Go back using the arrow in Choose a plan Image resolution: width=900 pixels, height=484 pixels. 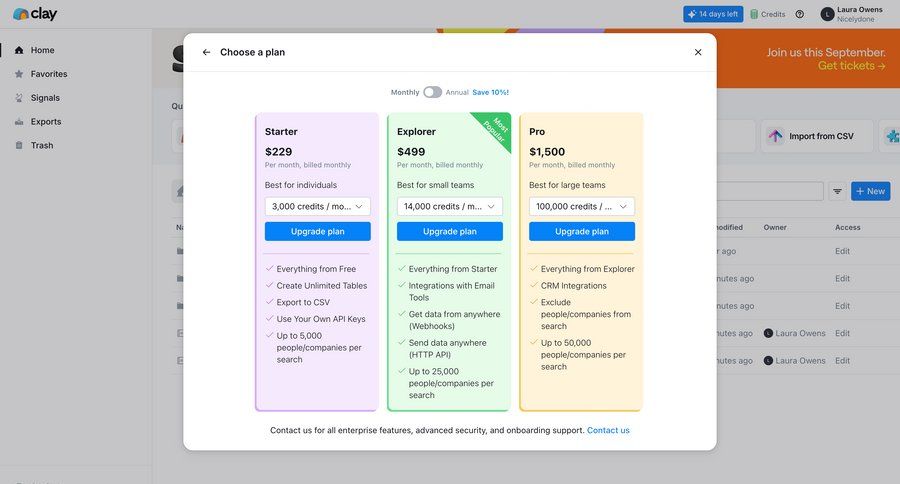pos(206,52)
